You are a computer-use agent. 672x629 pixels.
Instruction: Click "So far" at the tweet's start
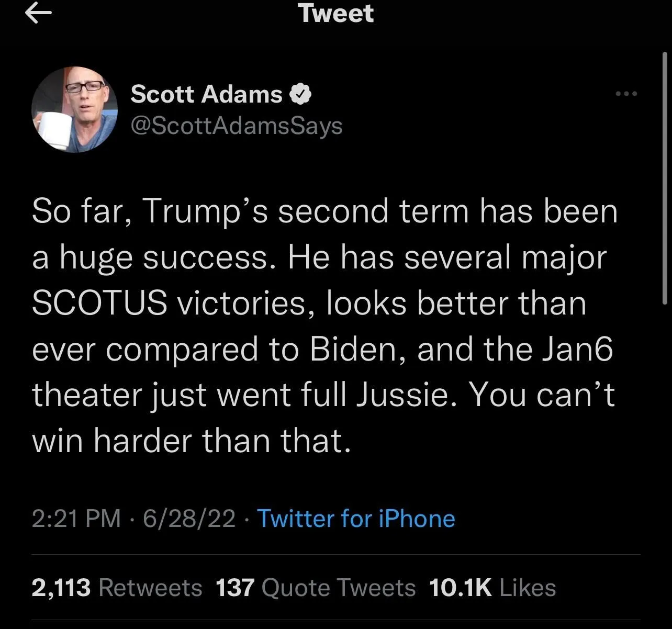point(80,212)
